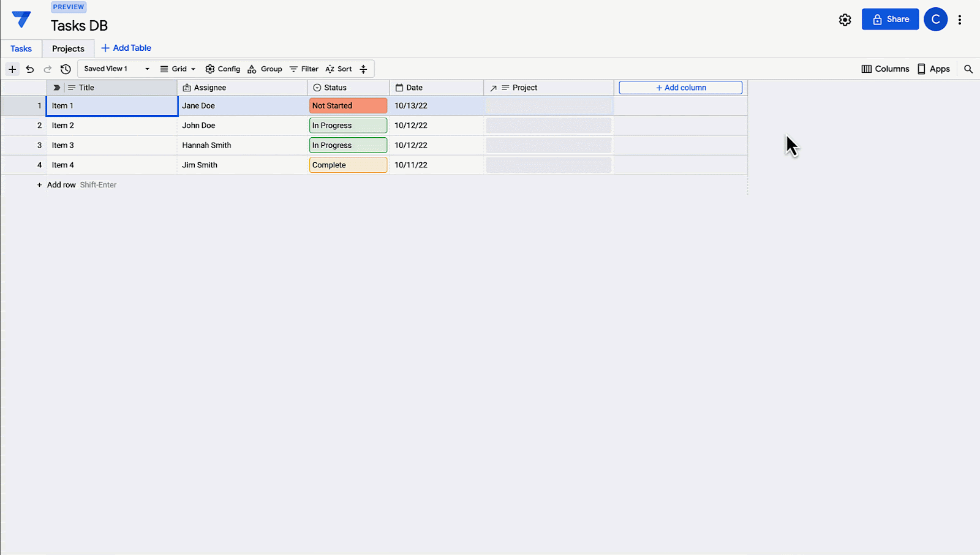The height and width of the screenshot is (555, 980).
Task: Switch to the Tasks tab
Action: (21, 49)
